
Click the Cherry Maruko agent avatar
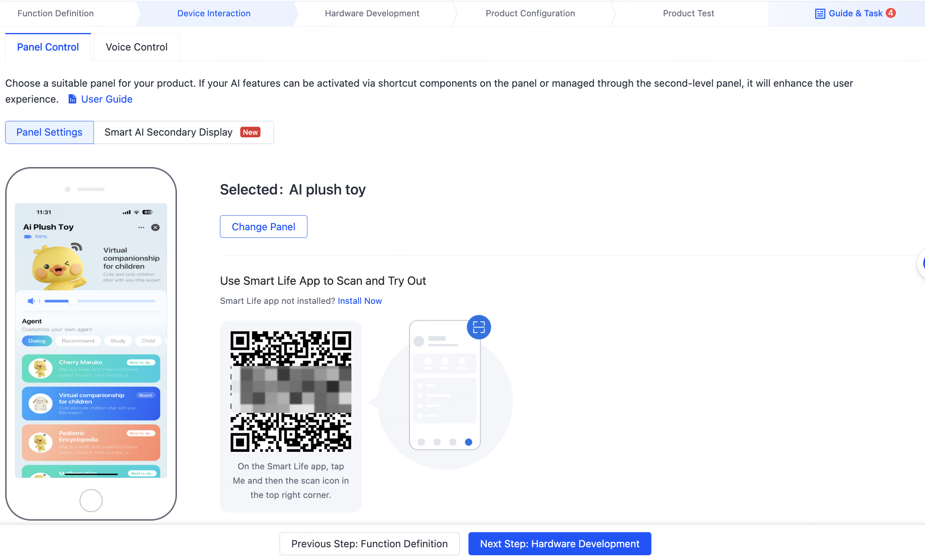point(41,368)
